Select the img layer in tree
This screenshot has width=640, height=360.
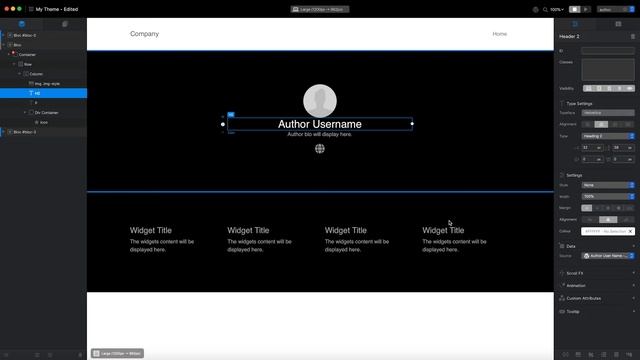pyautogui.click(x=43, y=84)
